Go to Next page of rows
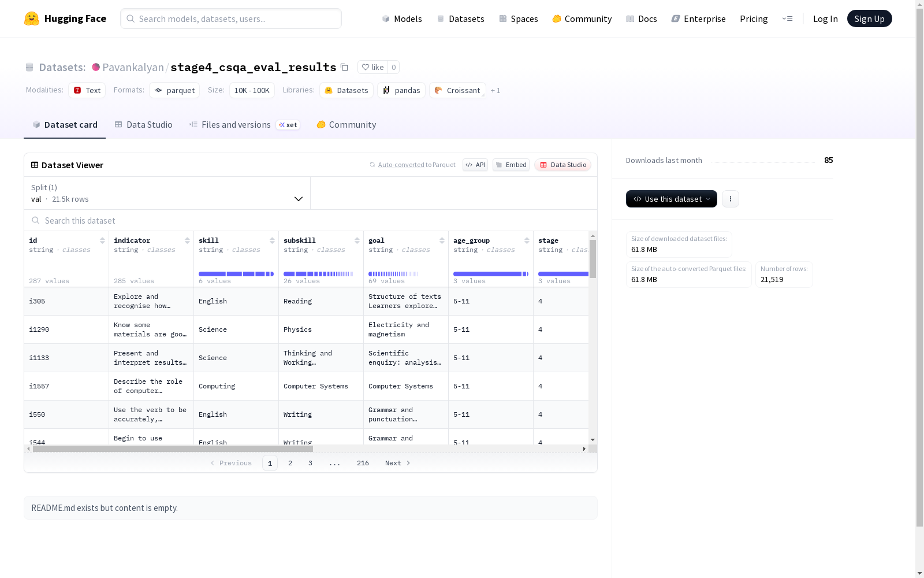This screenshot has height=578, width=924. click(x=398, y=463)
